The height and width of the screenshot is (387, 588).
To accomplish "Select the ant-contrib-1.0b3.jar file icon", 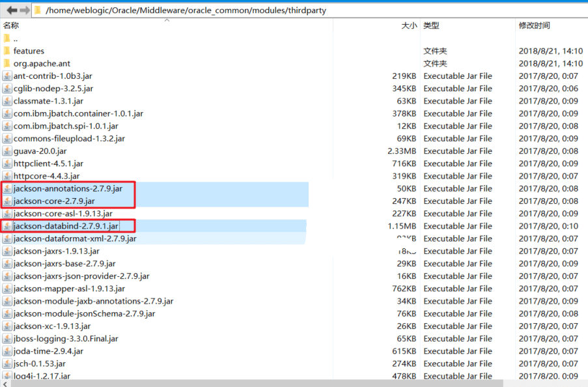I will [x=7, y=76].
